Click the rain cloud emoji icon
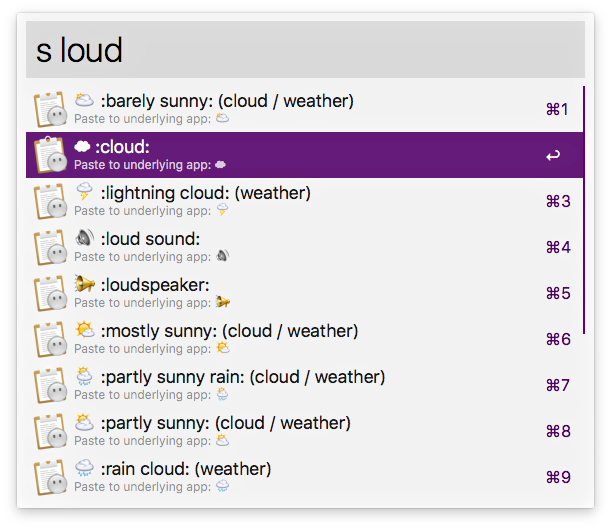Image resolution: width=611 pixels, height=529 pixels. tap(84, 467)
